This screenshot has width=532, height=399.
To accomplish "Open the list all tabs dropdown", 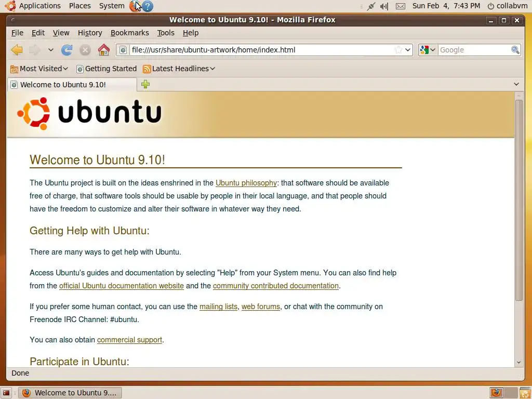I will coord(516,84).
